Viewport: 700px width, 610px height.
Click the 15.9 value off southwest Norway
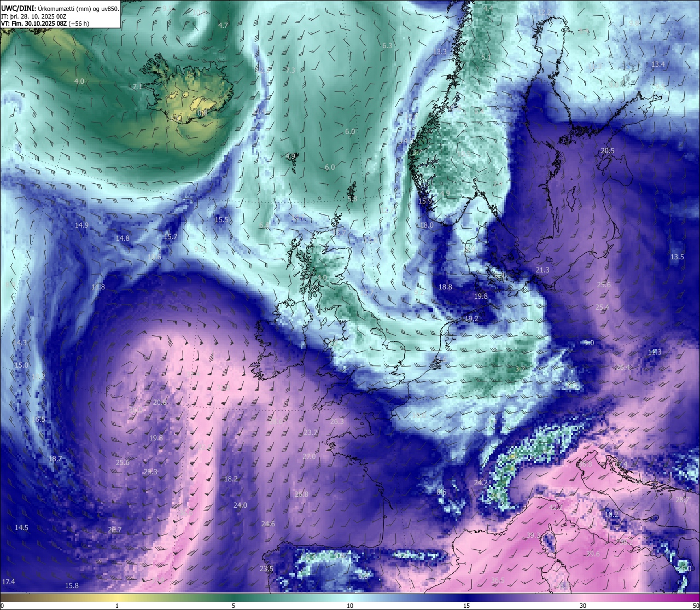pyautogui.click(x=425, y=201)
